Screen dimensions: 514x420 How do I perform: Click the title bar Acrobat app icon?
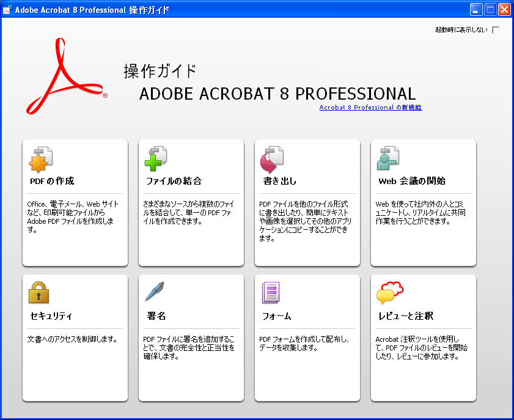coord(8,10)
